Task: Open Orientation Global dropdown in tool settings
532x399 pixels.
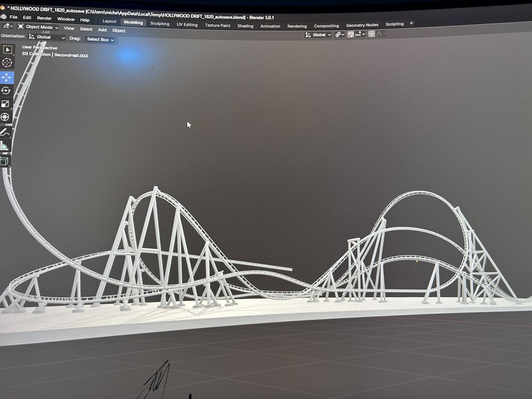Action: pos(47,37)
